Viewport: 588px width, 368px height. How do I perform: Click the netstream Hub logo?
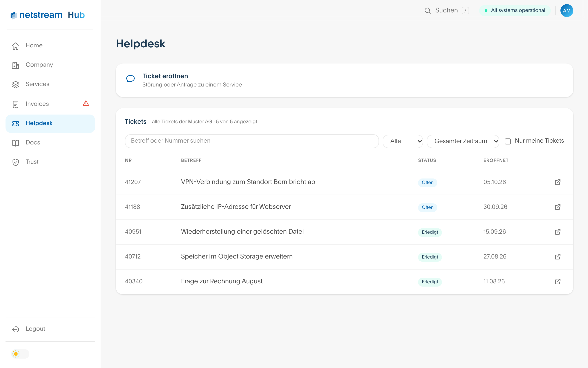tap(48, 15)
